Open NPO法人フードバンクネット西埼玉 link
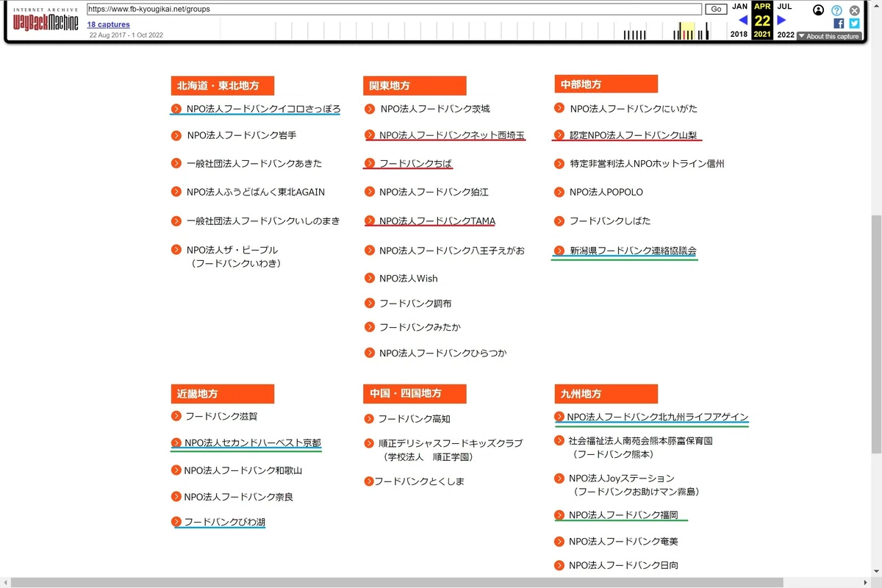This screenshot has height=588, width=882. point(452,135)
